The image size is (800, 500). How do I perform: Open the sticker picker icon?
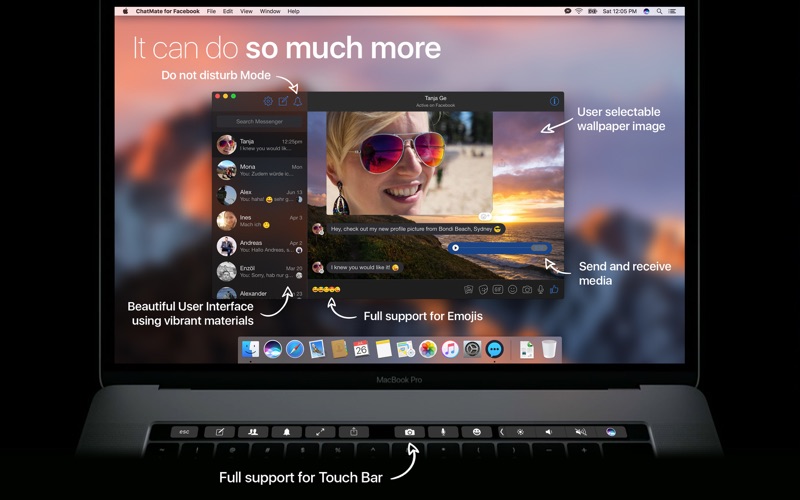coord(483,290)
